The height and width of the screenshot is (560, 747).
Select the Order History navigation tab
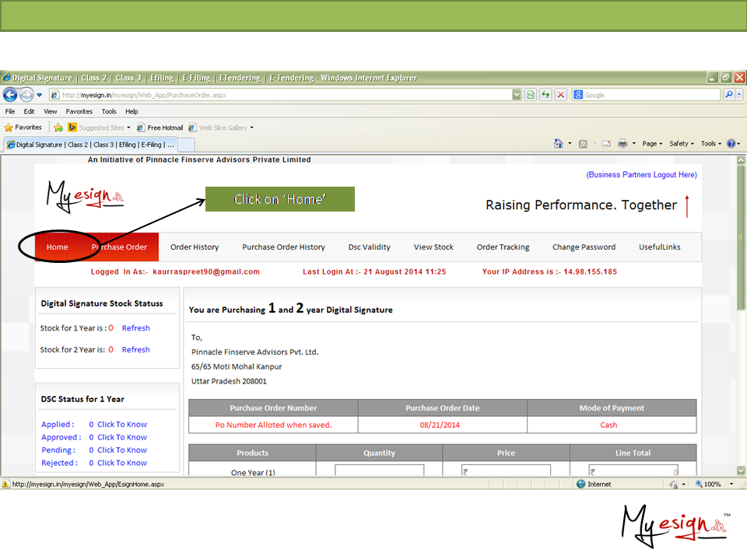tap(195, 247)
